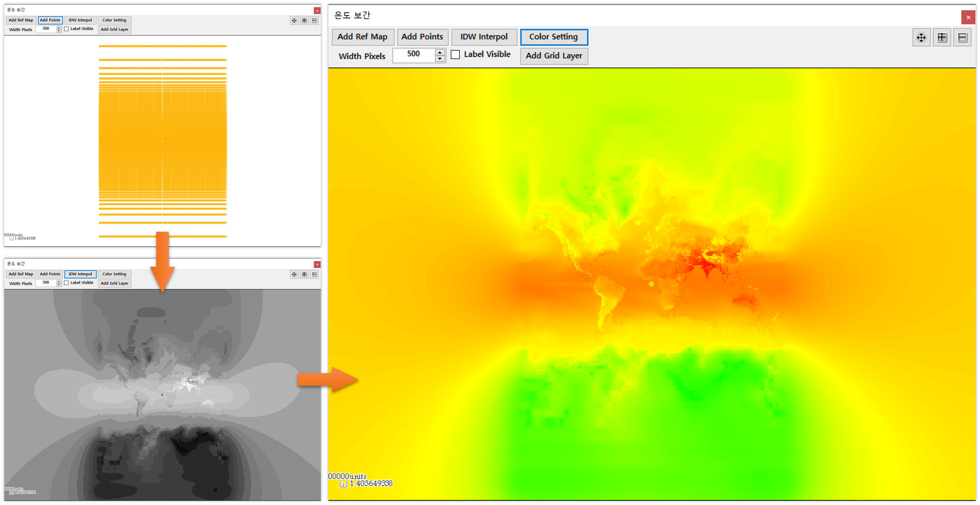The image size is (980, 505).
Task: Click the grid view icon in large window
Action: click(942, 38)
